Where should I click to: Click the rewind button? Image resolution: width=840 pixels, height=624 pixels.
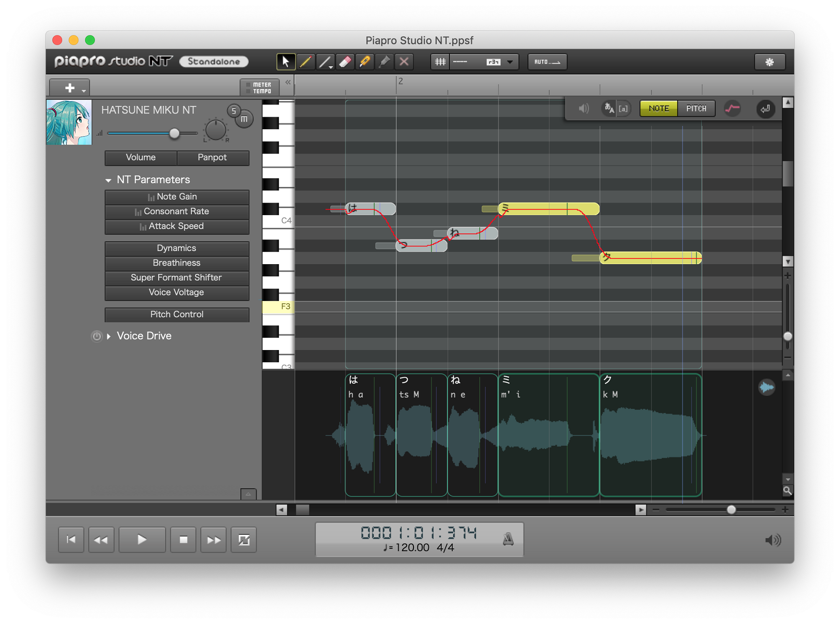[x=101, y=540]
